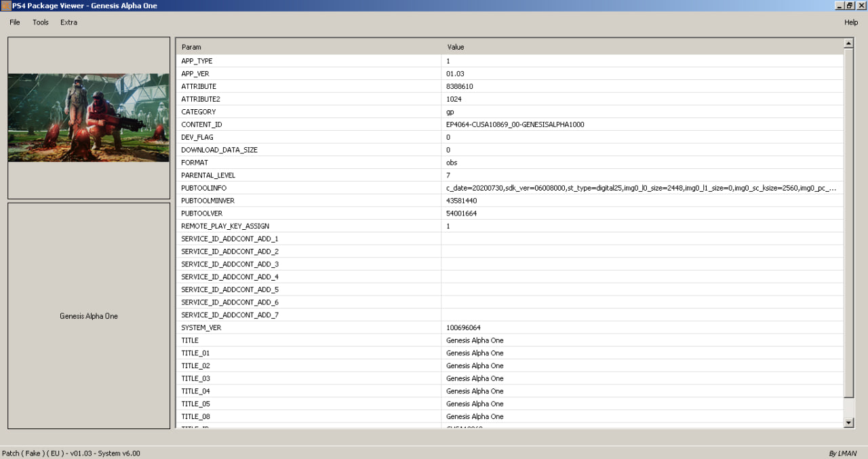Click the c_date=20200730 PUBTOOLINFO value
Screen dimensions: 868x459
(x=641, y=188)
